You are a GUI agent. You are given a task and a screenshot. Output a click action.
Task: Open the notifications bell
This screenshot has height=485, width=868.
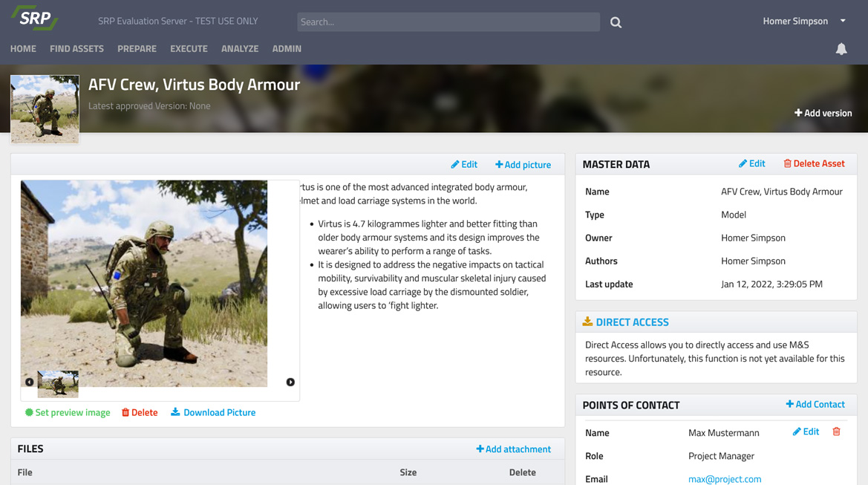tap(841, 49)
